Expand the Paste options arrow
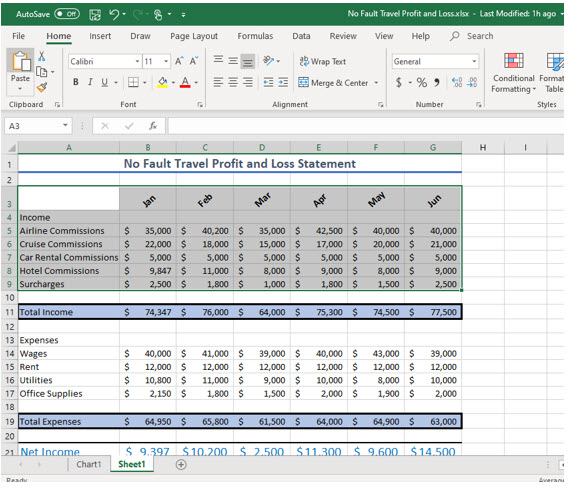570x494 pixels. (x=20, y=89)
